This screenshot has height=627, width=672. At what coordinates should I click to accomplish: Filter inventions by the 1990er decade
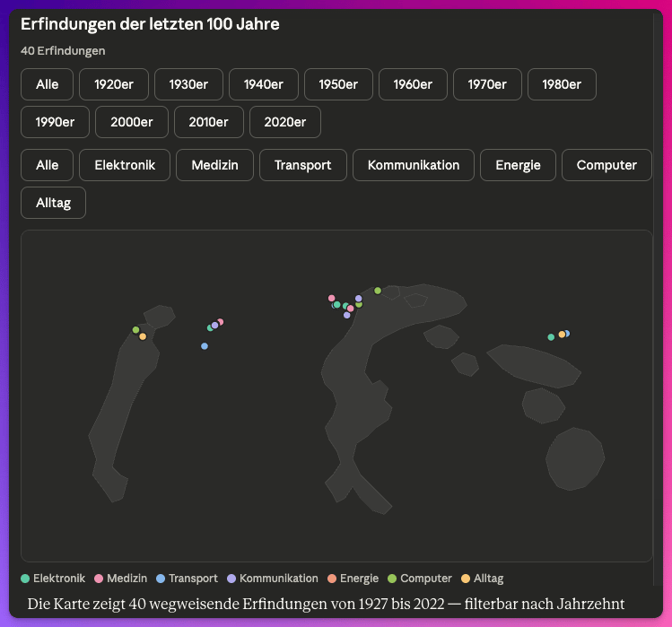[56, 122]
